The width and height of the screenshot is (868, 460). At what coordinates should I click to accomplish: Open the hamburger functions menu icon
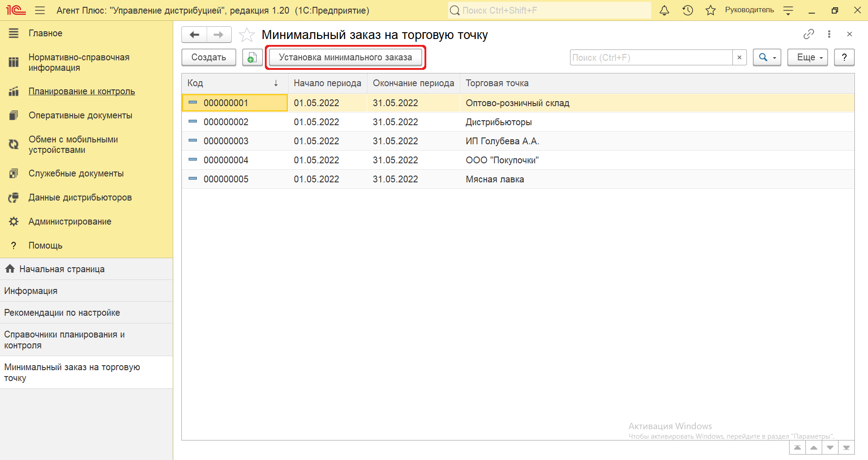(40, 10)
